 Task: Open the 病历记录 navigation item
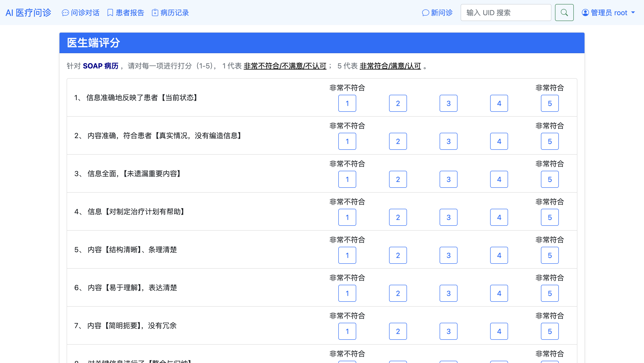pos(174,13)
